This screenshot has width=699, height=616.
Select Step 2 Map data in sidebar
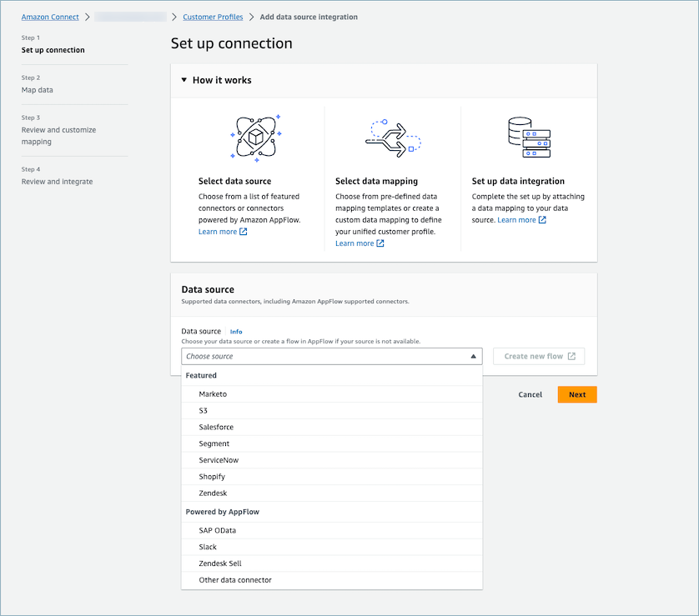coord(37,89)
